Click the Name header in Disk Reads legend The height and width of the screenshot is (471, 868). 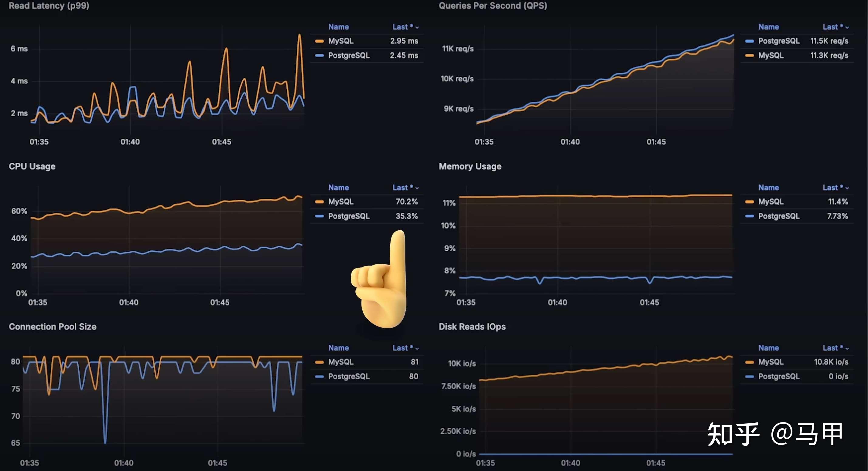click(x=768, y=348)
